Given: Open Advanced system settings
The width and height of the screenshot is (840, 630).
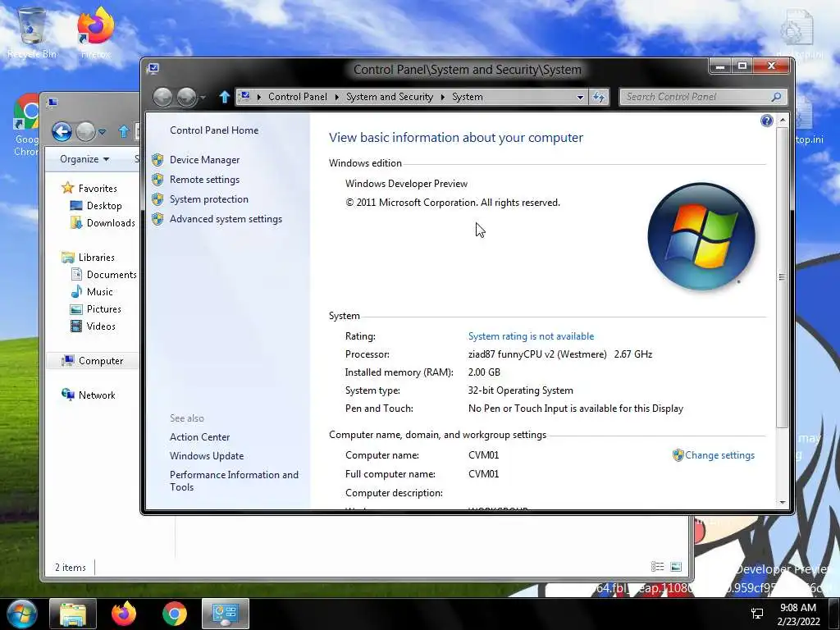Looking at the screenshot, I should point(226,218).
